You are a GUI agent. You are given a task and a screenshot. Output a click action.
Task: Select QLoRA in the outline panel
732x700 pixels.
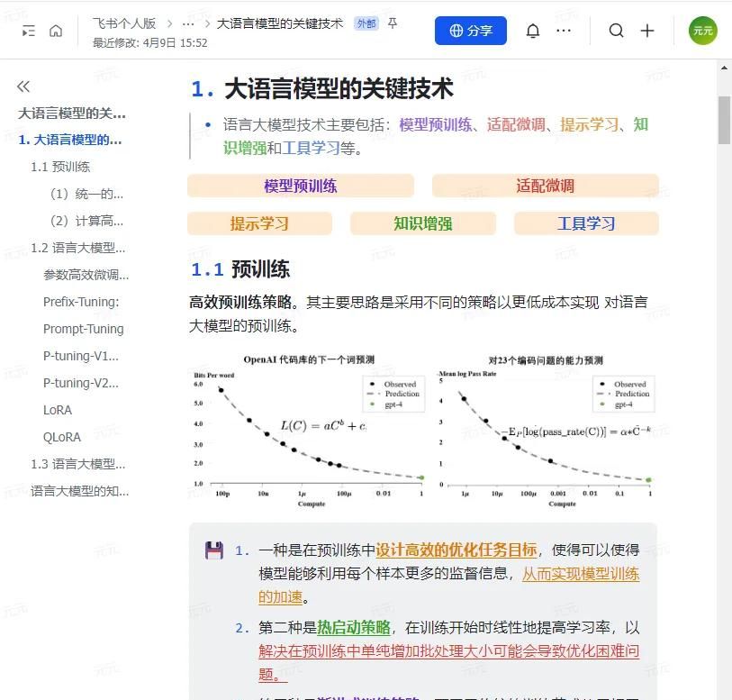pos(61,437)
